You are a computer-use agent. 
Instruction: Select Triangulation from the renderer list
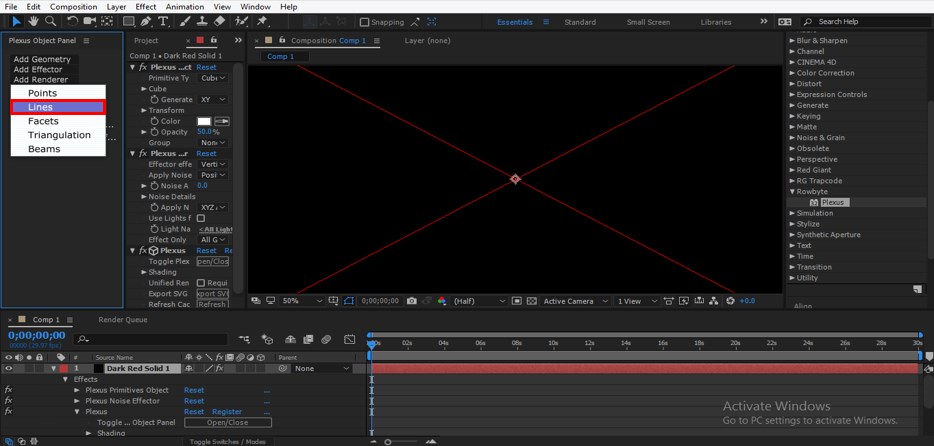click(x=58, y=135)
